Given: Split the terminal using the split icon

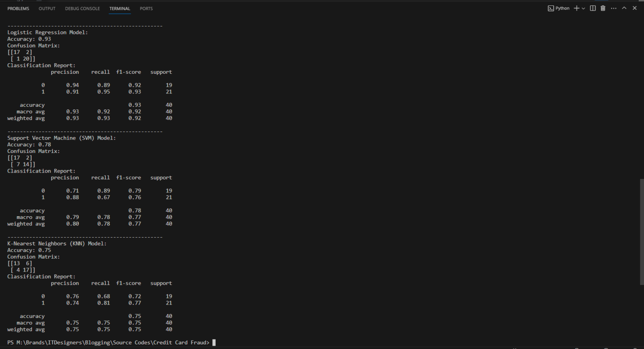Looking at the screenshot, I should click(x=592, y=8).
